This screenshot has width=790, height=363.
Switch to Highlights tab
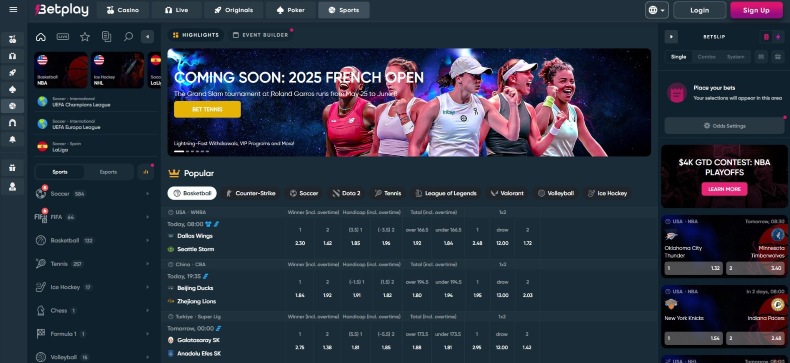click(x=196, y=35)
